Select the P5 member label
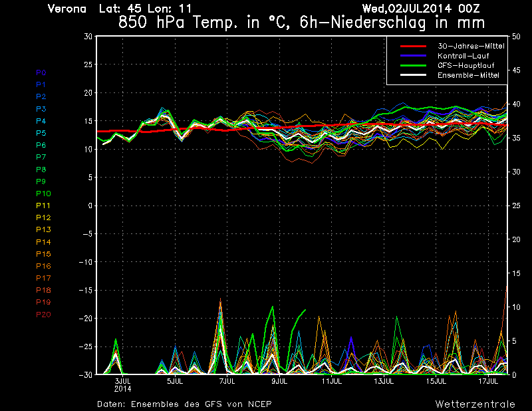 click(x=41, y=133)
